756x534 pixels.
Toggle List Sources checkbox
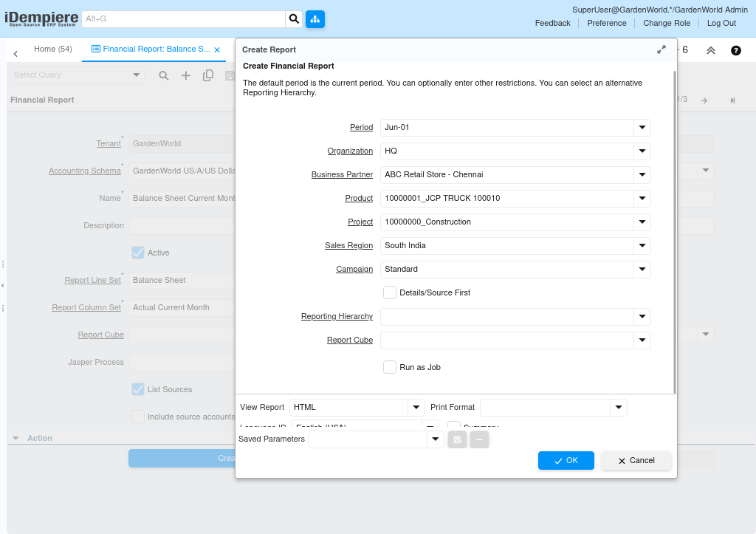click(x=138, y=389)
